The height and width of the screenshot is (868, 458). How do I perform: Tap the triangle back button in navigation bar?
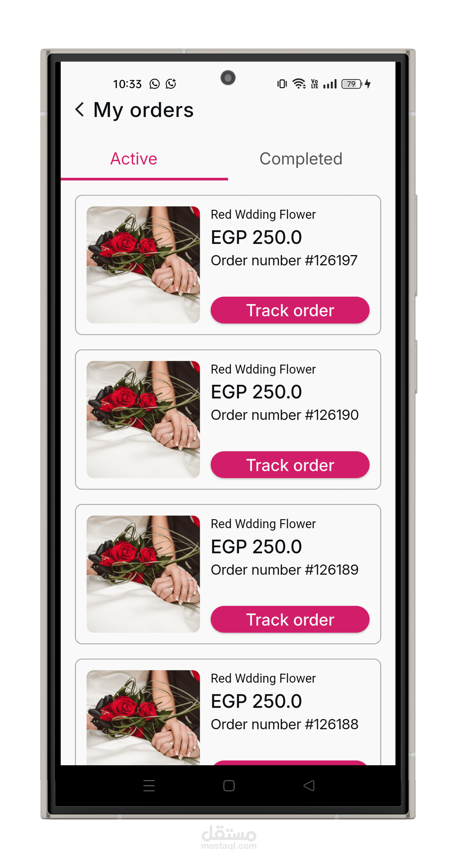point(309,786)
